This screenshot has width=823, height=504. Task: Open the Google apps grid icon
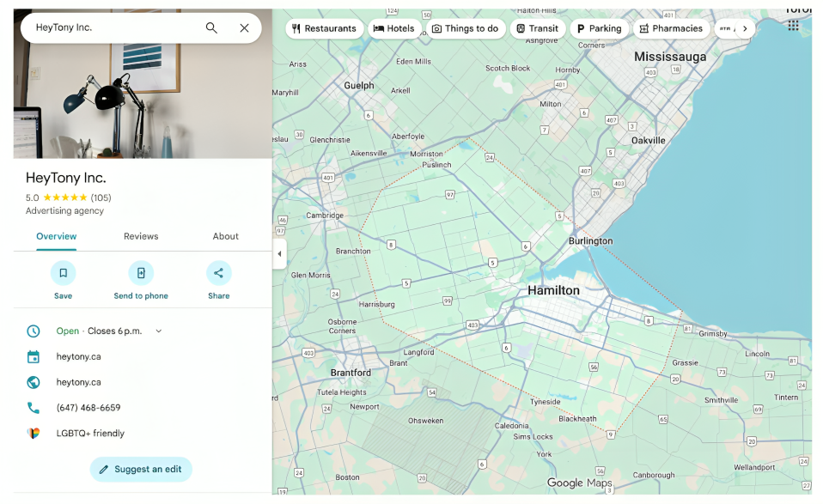click(x=793, y=26)
